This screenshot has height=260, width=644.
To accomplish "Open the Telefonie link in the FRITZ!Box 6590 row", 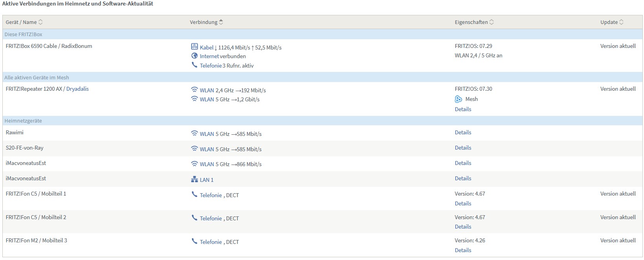I will tap(211, 66).
